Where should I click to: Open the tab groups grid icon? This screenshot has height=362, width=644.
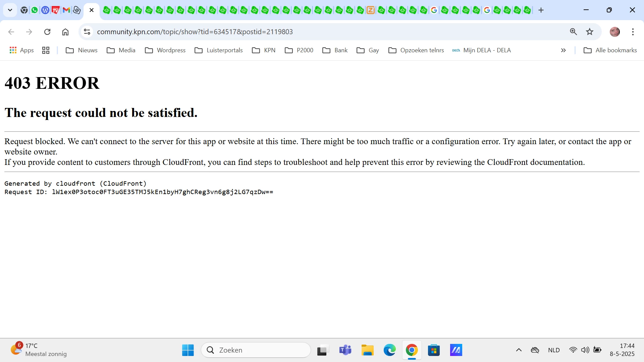coord(46,50)
